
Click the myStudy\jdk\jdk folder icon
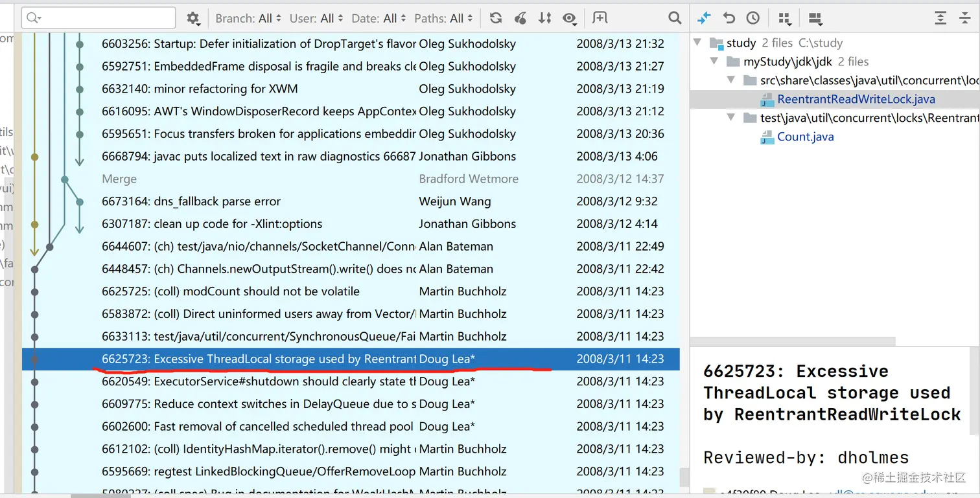(x=733, y=62)
